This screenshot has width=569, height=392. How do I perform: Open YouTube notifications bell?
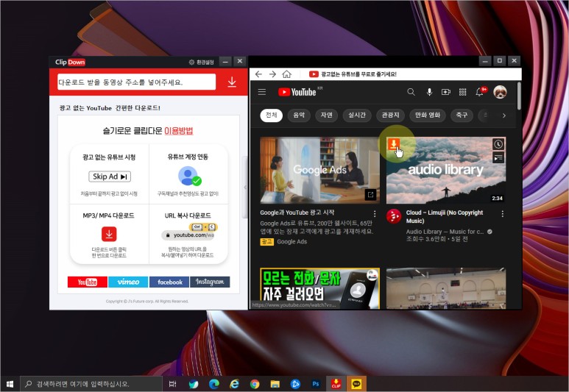479,92
